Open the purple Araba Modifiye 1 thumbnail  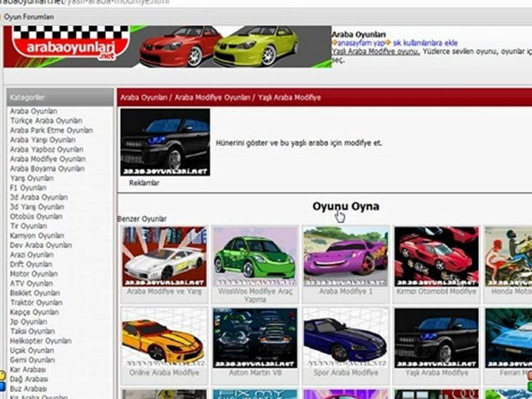coord(346,257)
